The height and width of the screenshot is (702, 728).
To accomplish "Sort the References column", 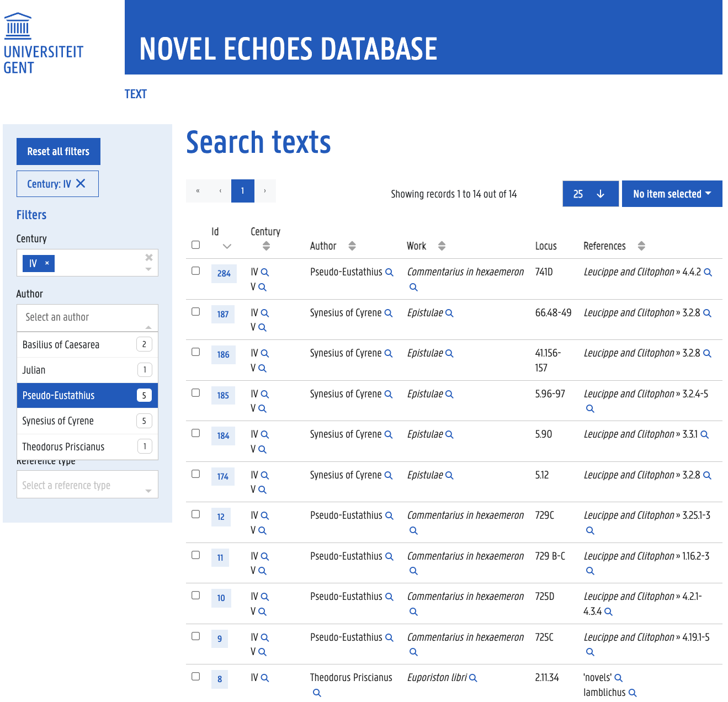I will coord(641,246).
